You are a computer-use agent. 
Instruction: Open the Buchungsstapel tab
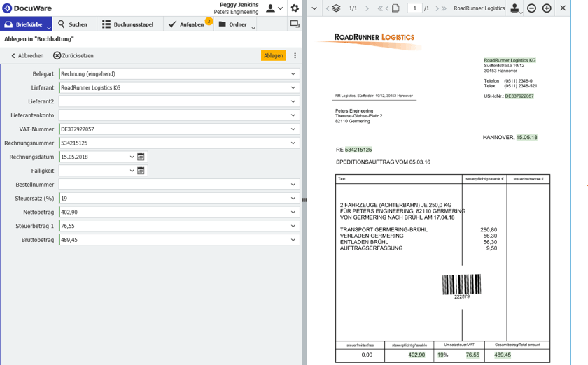[128, 24]
